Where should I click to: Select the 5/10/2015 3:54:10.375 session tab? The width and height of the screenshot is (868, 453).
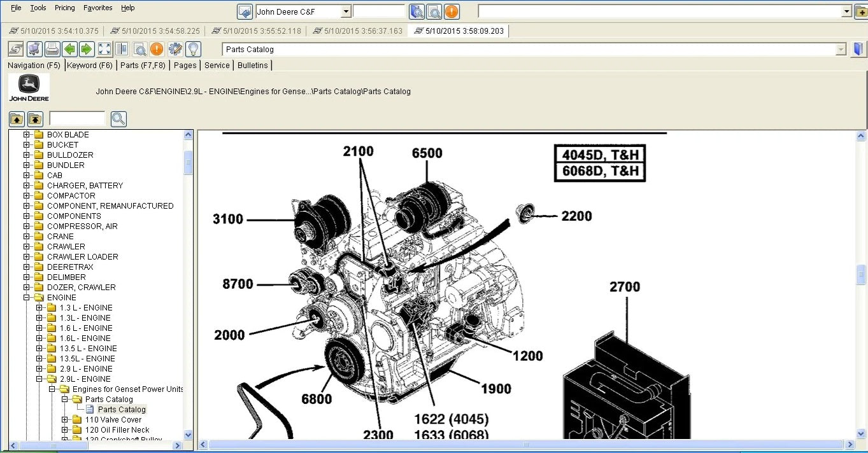point(53,31)
